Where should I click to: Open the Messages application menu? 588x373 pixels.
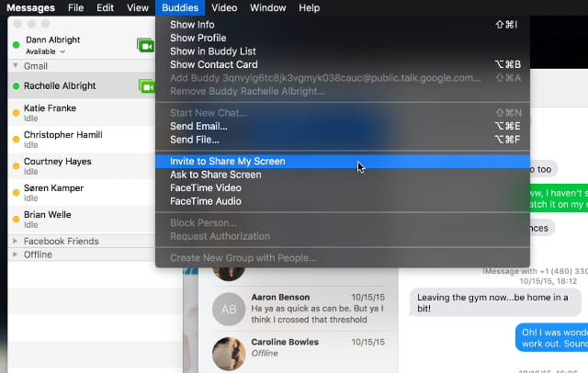point(30,7)
